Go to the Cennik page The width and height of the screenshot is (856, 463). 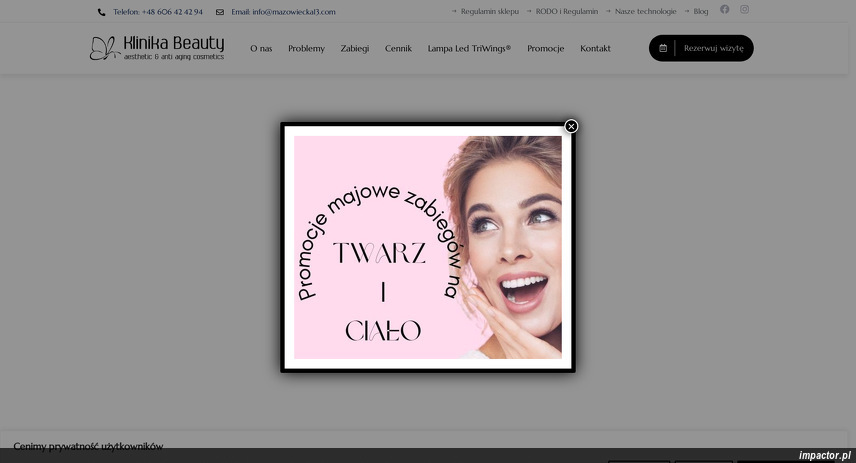pos(398,48)
